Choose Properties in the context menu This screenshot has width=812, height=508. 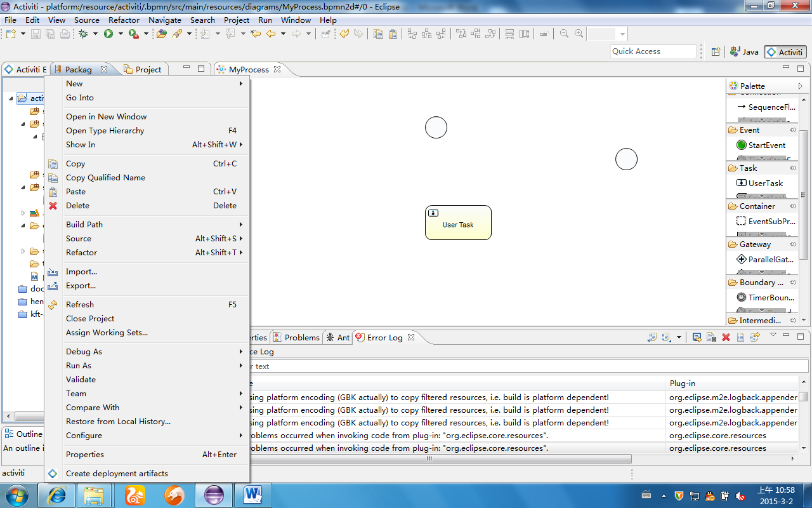[x=147, y=455]
